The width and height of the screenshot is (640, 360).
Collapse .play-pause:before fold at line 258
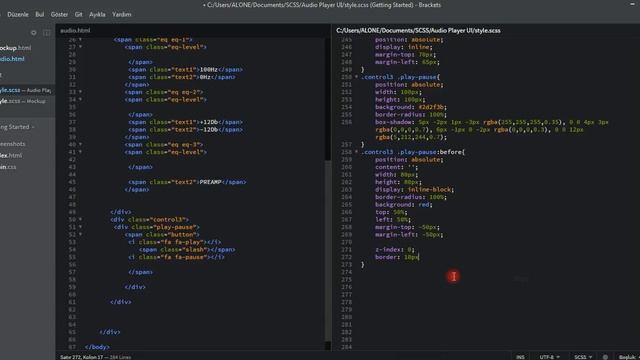pyautogui.click(x=356, y=152)
